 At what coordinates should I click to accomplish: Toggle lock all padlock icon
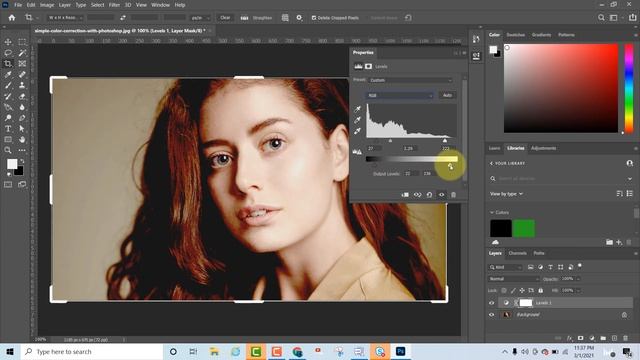pos(541,291)
